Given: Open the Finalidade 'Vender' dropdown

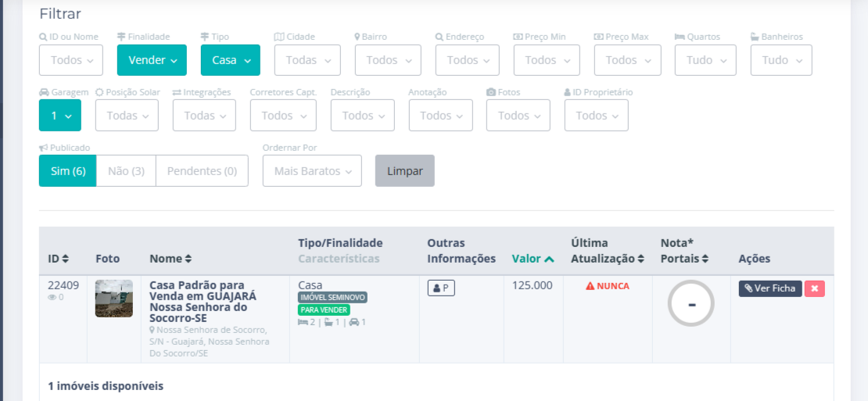Looking at the screenshot, I should coord(152,60).
